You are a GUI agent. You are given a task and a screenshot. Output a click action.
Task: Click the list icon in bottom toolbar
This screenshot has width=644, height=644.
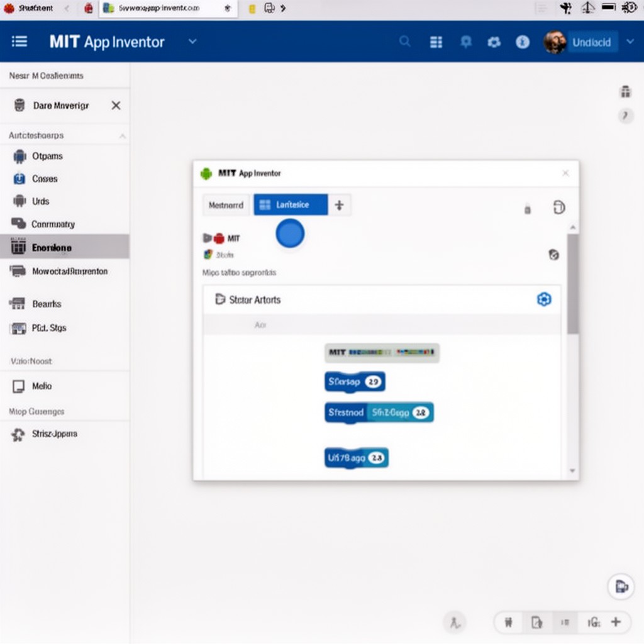tap(565, 622)
